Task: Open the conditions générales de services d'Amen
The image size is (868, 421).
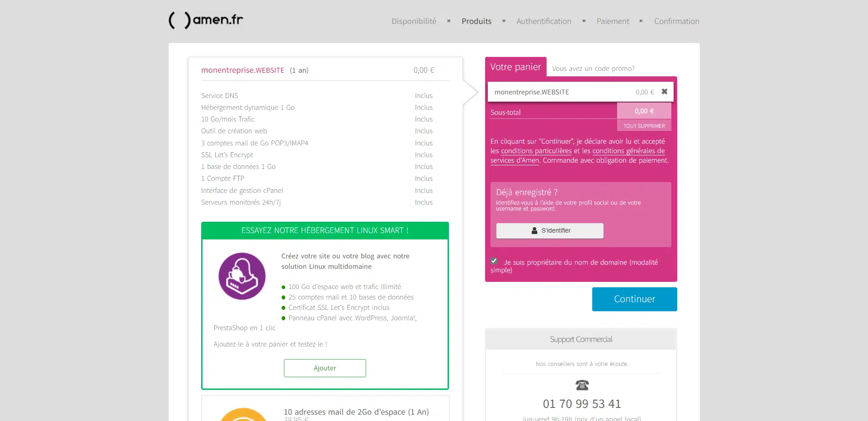Action: coord(628,151)
